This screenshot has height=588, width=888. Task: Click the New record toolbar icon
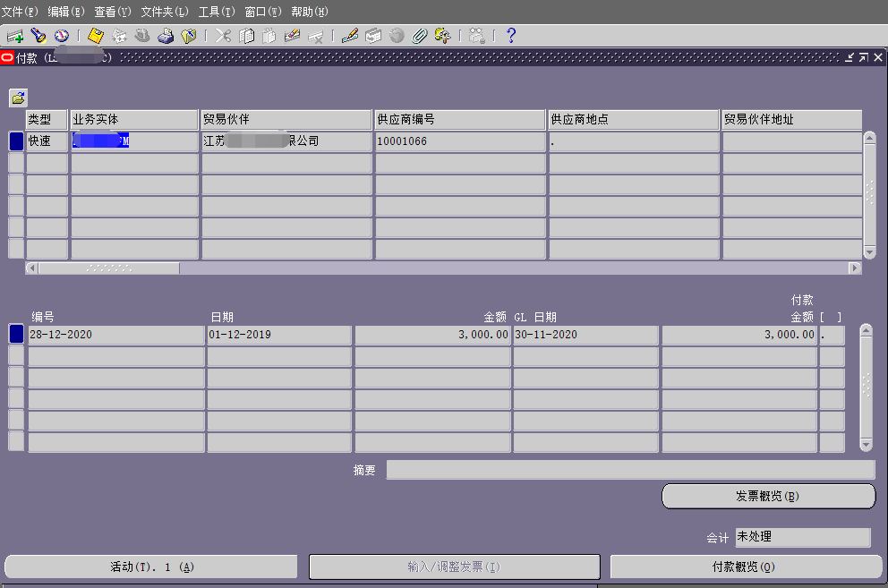(14, 36)
